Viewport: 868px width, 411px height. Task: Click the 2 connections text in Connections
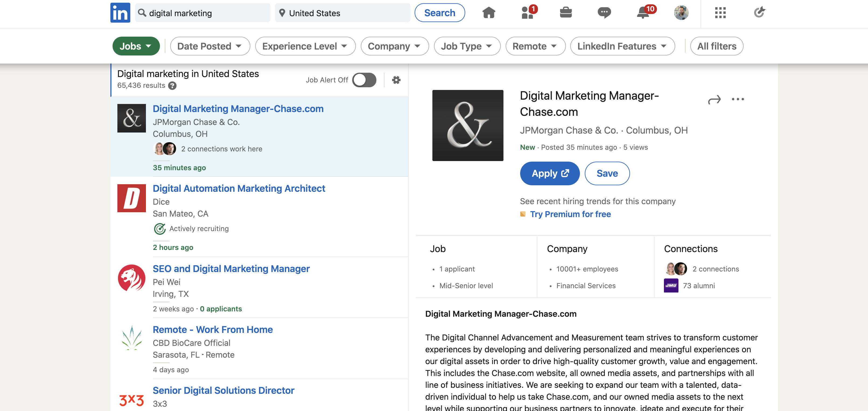[x=715, y=269]
